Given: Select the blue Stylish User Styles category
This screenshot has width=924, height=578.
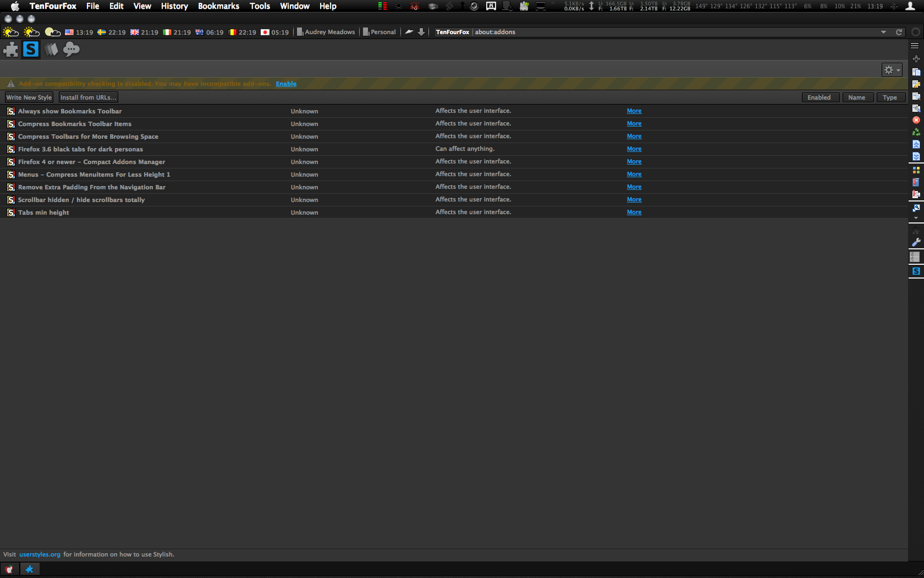Looking at the screenshot, I should 31,50.
